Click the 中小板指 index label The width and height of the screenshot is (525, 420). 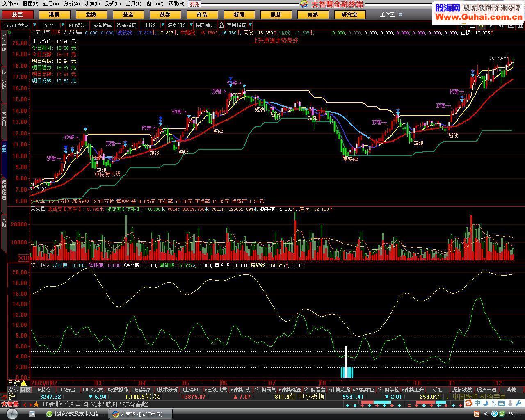point(311,397)
